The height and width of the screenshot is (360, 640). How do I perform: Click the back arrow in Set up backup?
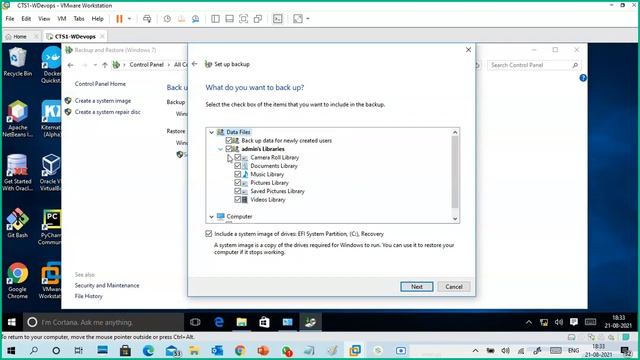tap(195, 64)
